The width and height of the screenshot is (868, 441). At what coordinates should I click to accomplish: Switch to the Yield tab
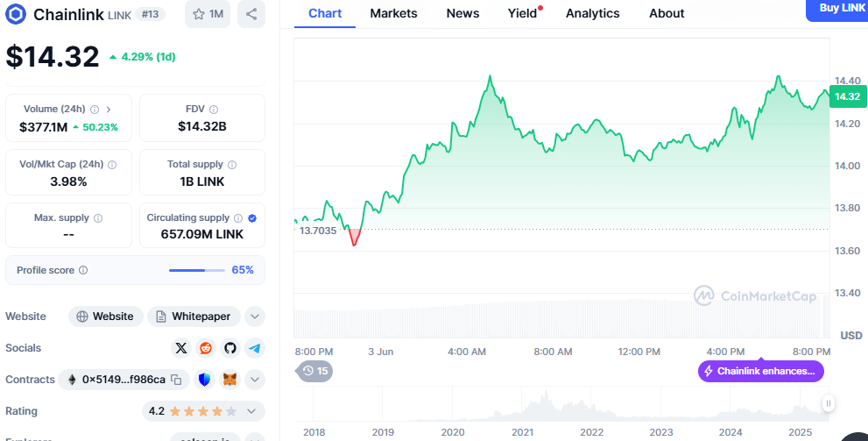(x=523, y=13)
